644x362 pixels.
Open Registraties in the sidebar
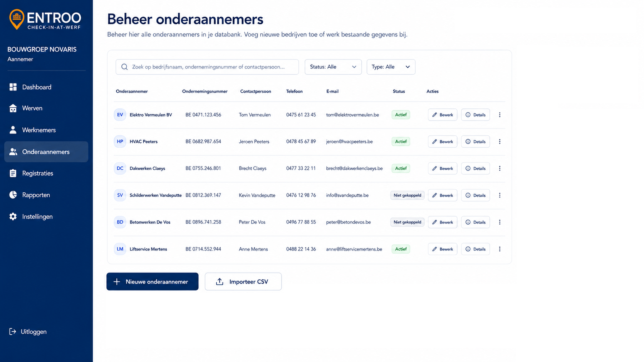[46, 173]
